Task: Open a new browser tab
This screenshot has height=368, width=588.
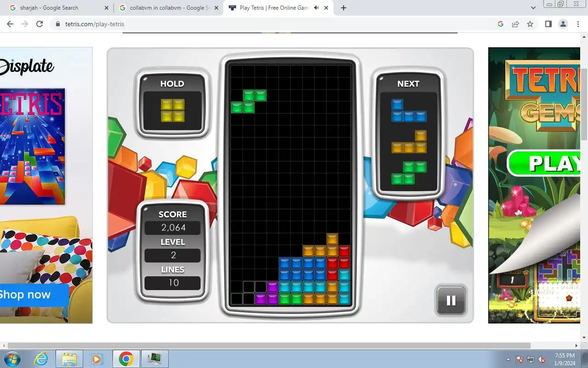Action: click(344, 8)
